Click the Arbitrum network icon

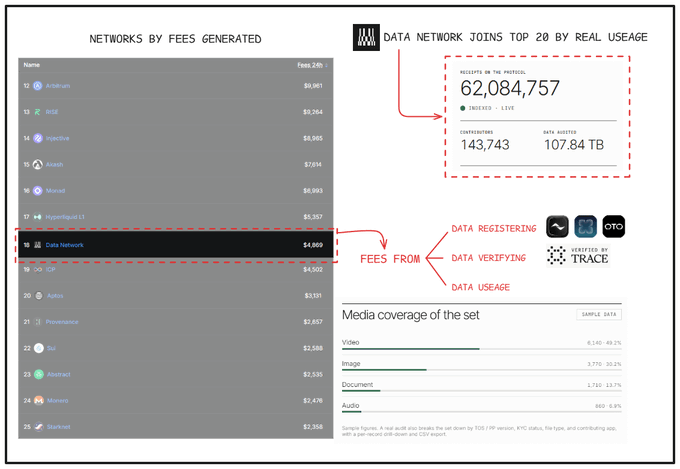[x=38, y=86]
